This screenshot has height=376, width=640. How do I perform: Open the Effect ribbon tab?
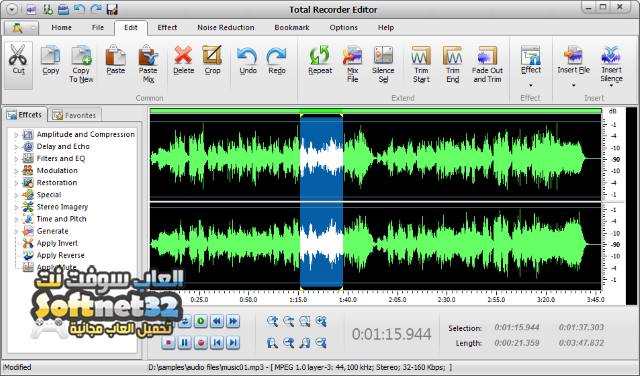(x=167, y=27)
